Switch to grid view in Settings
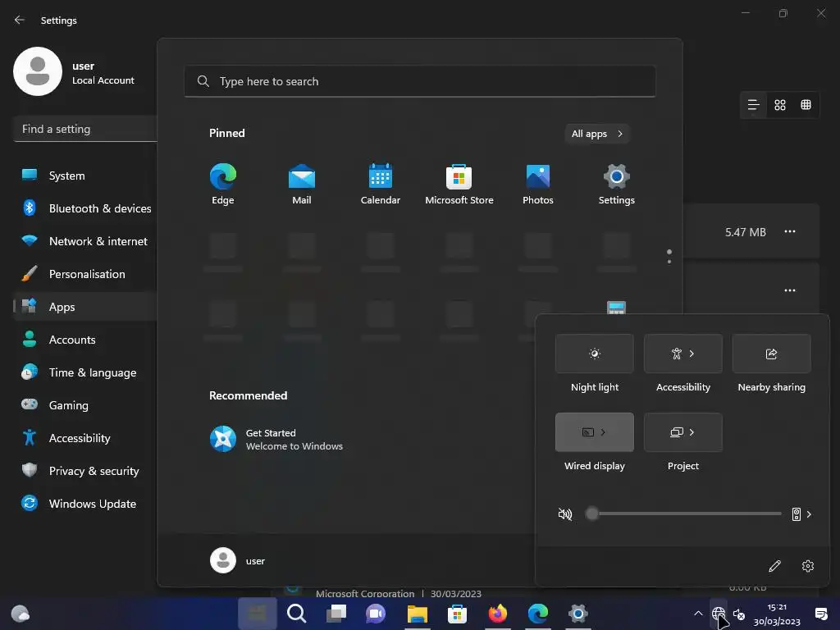840x630 pixels. tap(780, 105)
